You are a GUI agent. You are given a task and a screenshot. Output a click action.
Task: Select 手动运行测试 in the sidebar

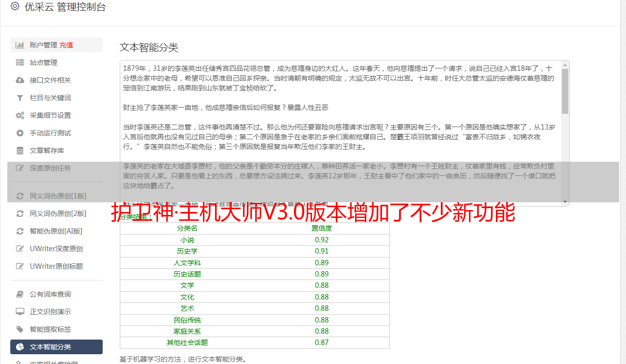(x=56, y=133)
